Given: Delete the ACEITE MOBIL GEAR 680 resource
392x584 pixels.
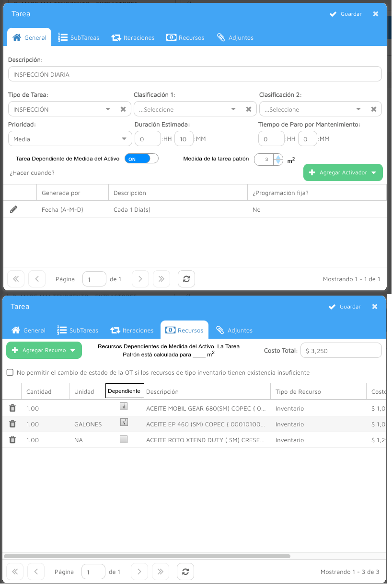Looking at the screenshot, I should click(12, 408).
